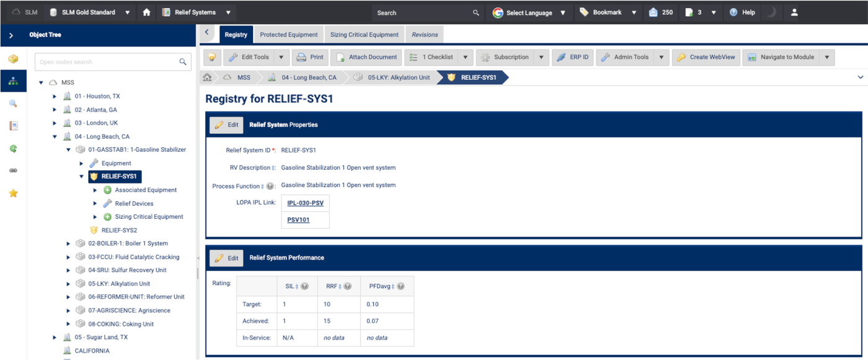Expand the 05 - Sugar Land, TX node

(x=55, y=338)
